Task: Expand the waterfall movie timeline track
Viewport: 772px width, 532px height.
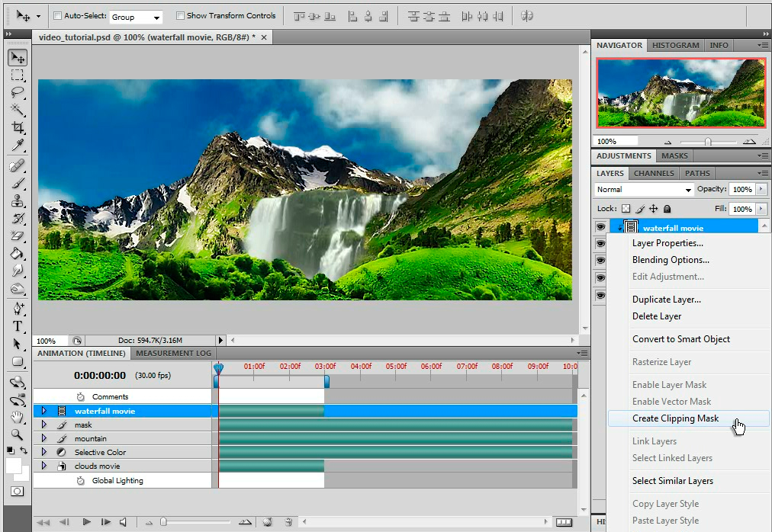Action: coord(43,411)
